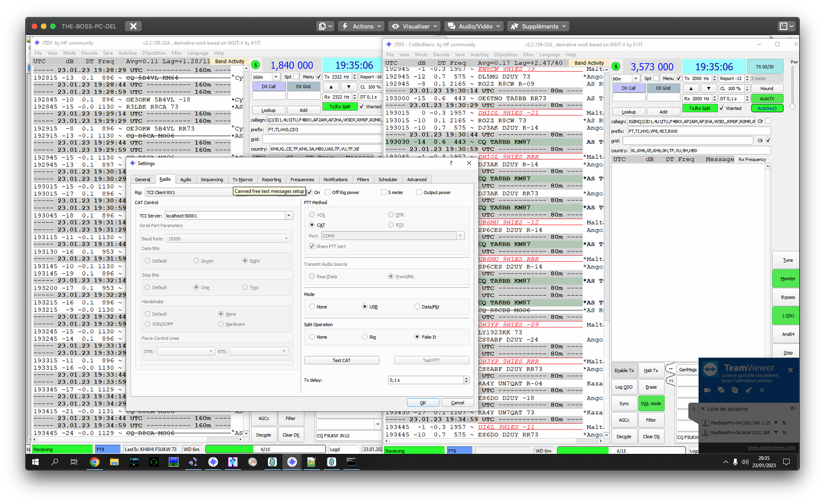Open green headset app on taskbar
The image size is (825, 504).
[154, 462]
